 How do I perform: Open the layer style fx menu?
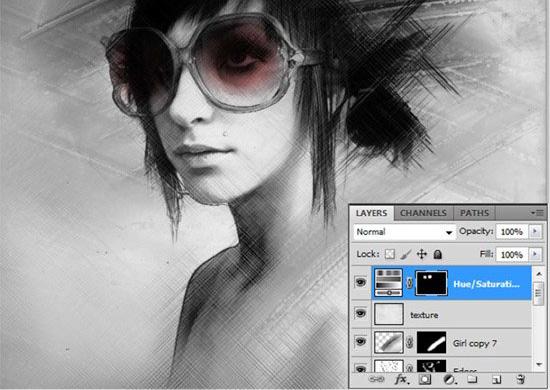[x=402, y=379]
